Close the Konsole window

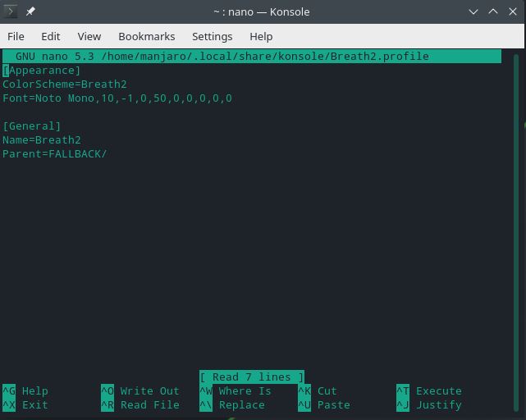coord(513,11)
